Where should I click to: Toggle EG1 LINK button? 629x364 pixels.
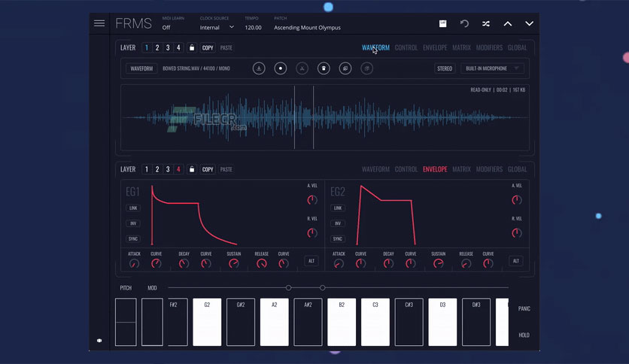133,208
